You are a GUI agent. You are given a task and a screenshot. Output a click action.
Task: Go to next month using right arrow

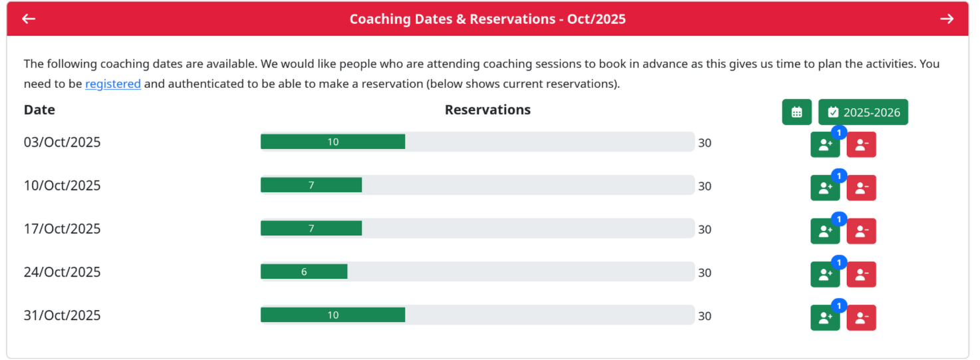pos(947,19)
